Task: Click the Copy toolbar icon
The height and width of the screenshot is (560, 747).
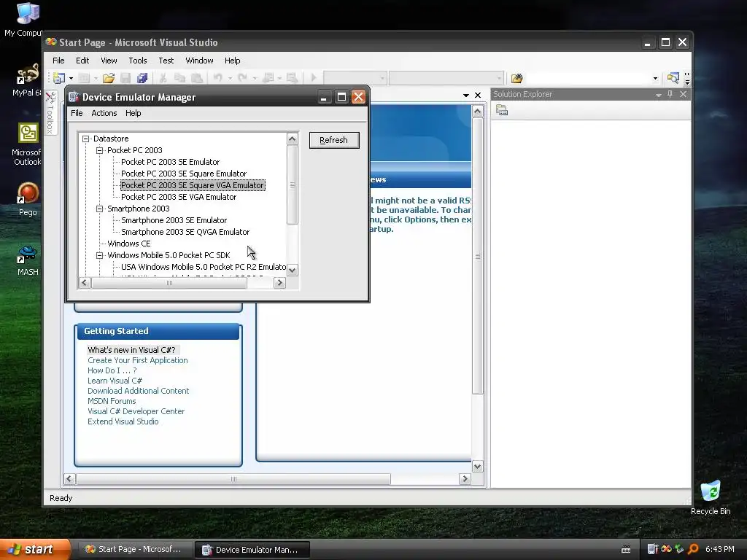Action: [x=179, y=77]
